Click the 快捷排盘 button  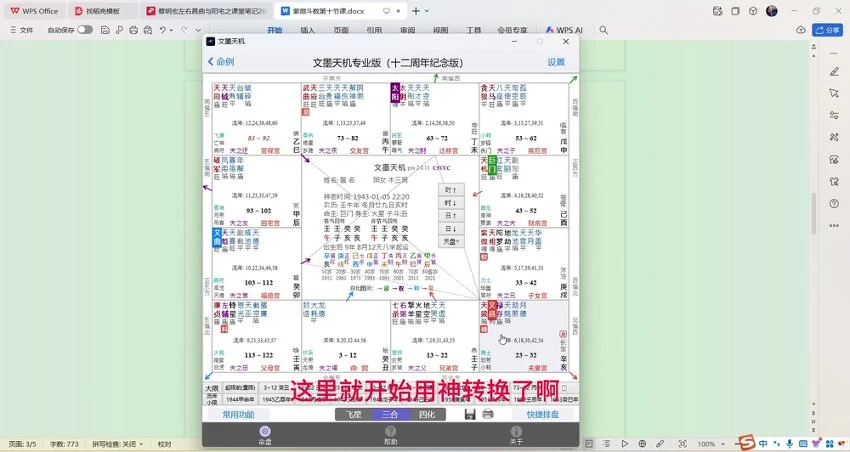click(x=543, y=415)
